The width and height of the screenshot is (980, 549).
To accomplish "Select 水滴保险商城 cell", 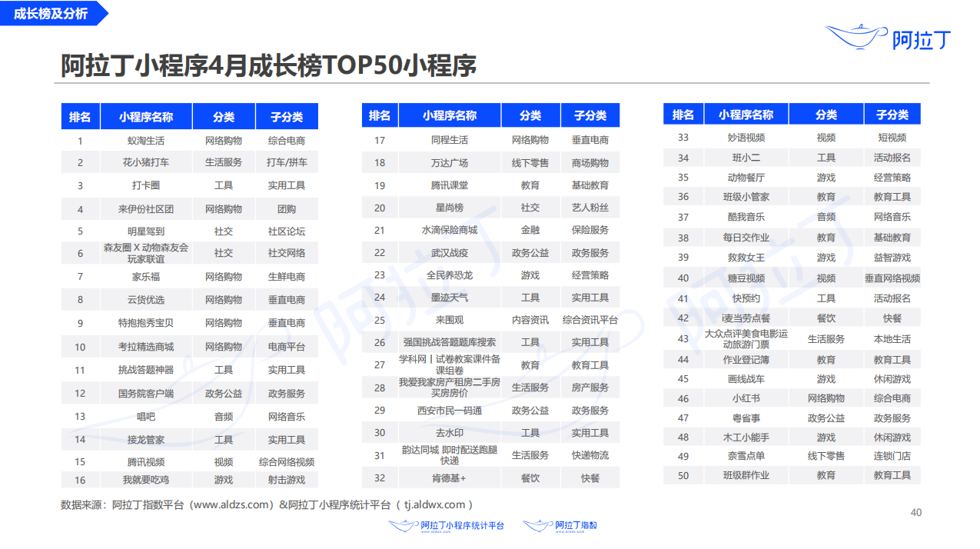I will (450, 230).
